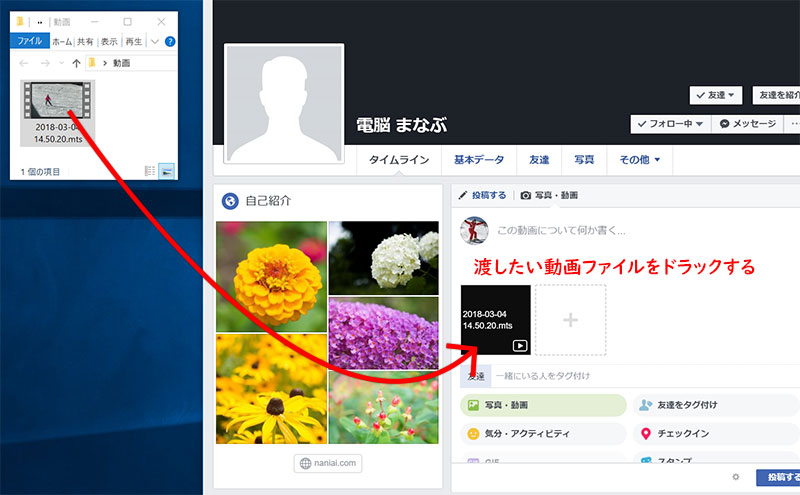Open the ファイル menu in Explorer
This screenshot has height=495, width=800.
click(30, 41)
